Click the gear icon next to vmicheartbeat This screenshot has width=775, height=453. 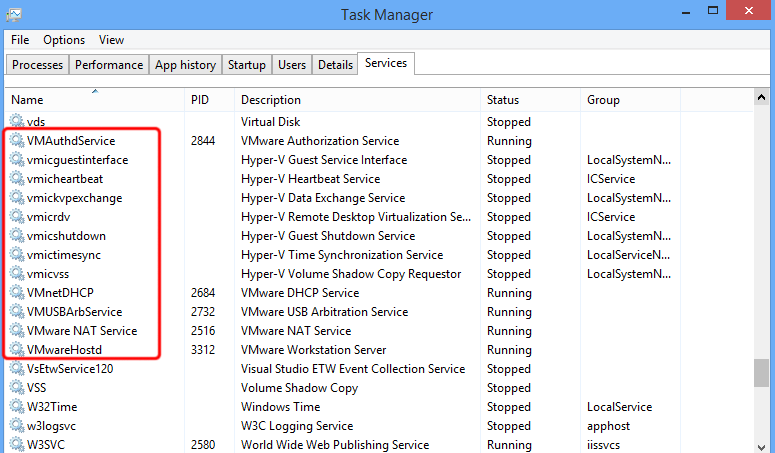[16, 179]
